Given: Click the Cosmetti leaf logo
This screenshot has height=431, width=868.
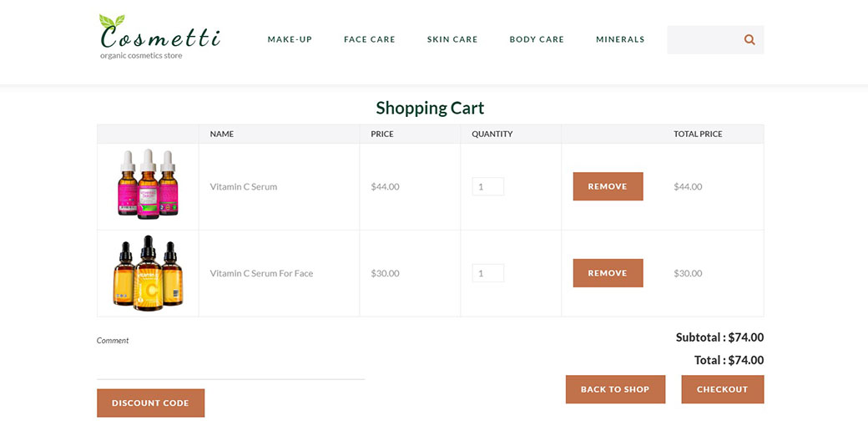Looking at the screenshot, I should [159, 37].
